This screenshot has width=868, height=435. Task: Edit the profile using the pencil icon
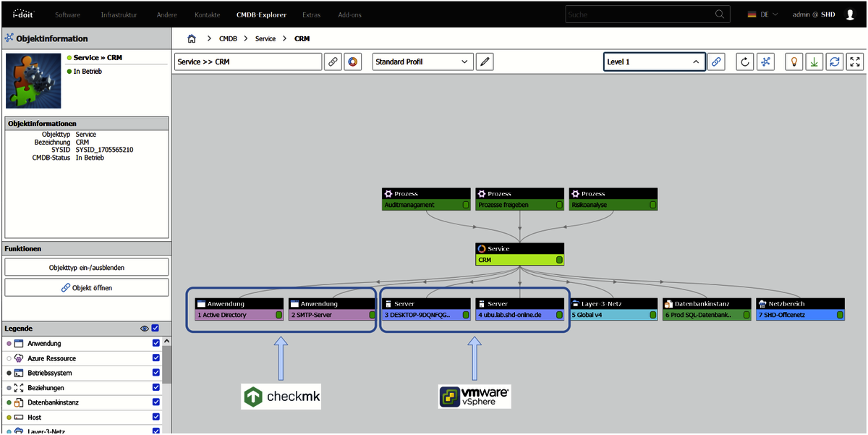pyautogui.click(x=484, y=62)
